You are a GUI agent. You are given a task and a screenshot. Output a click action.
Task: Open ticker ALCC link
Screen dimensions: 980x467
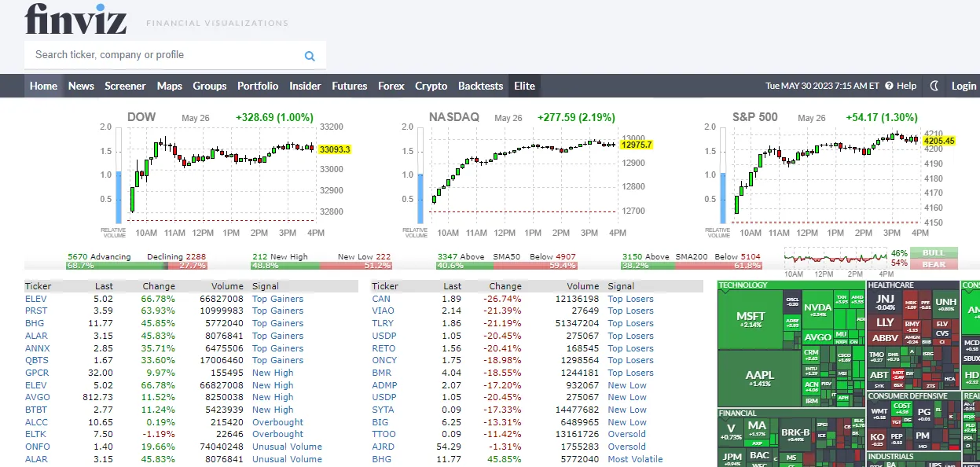(36, 423)
